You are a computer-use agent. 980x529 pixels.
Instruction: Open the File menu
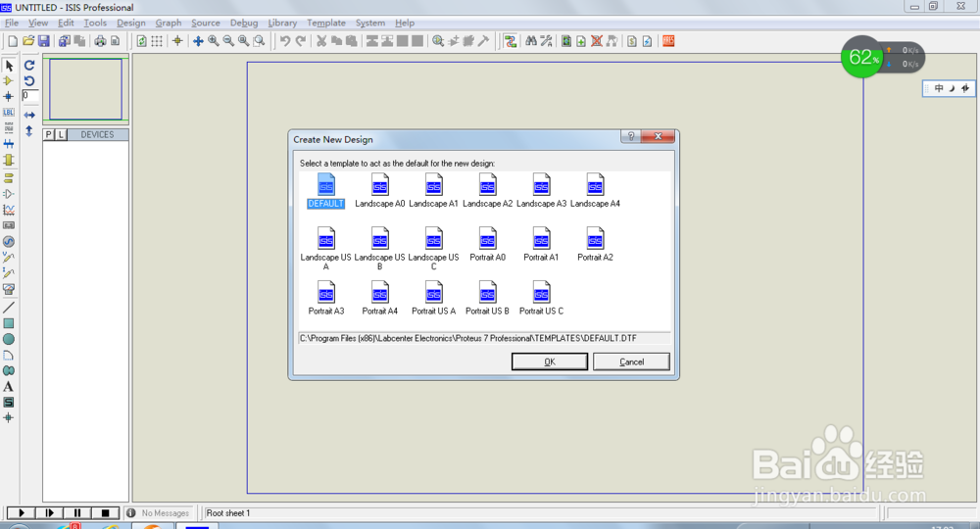12,23
